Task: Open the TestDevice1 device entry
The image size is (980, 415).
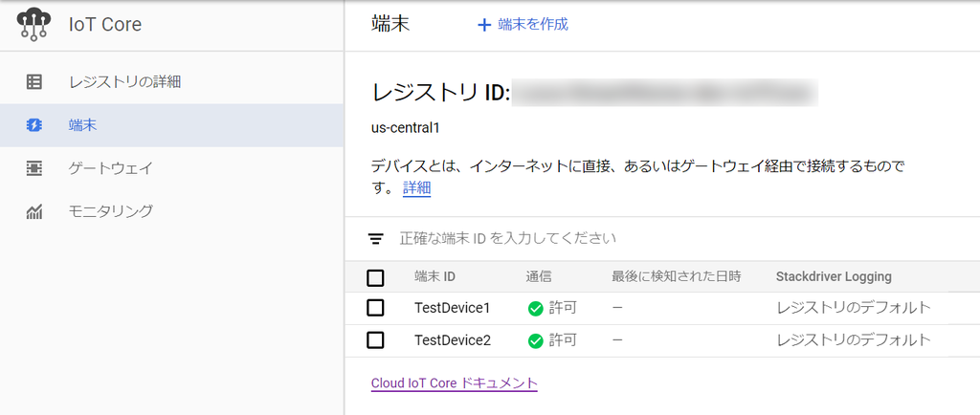Action: [452, 308]
